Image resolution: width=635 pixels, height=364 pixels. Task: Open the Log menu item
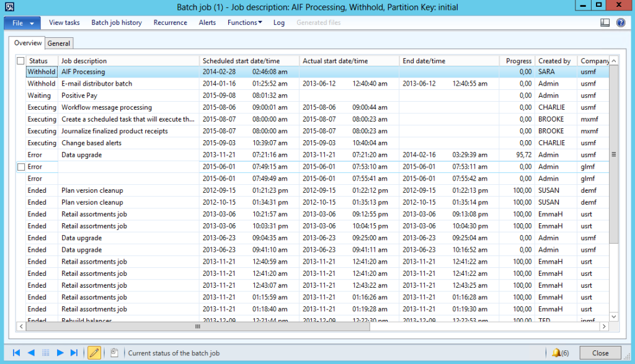pos(278,23)
